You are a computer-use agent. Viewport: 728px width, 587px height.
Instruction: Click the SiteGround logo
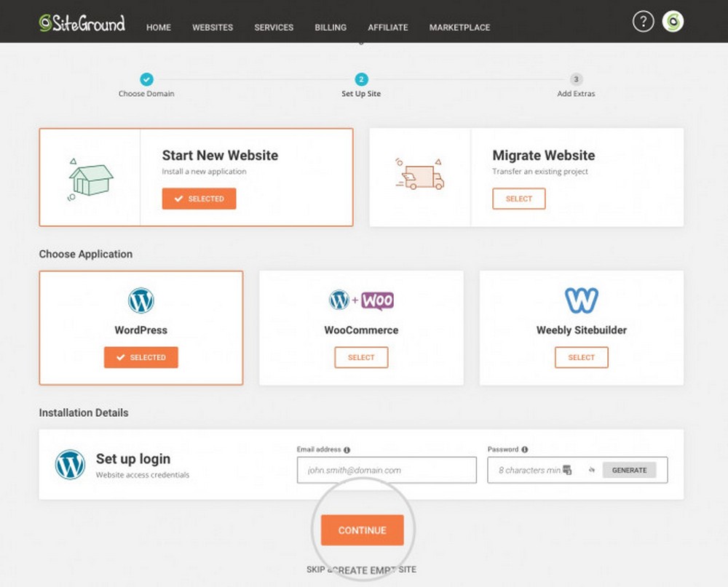click(82, 23)
